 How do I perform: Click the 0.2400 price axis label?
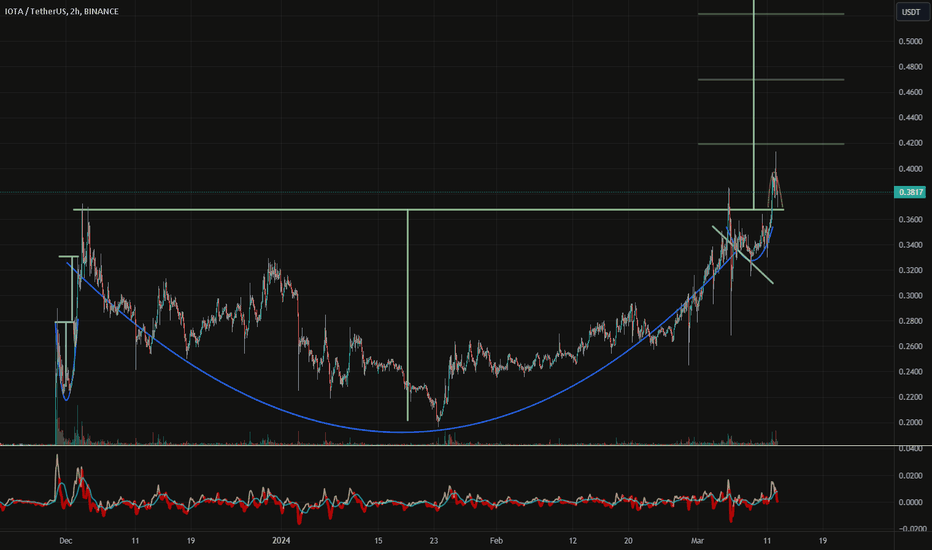[911, 372]
